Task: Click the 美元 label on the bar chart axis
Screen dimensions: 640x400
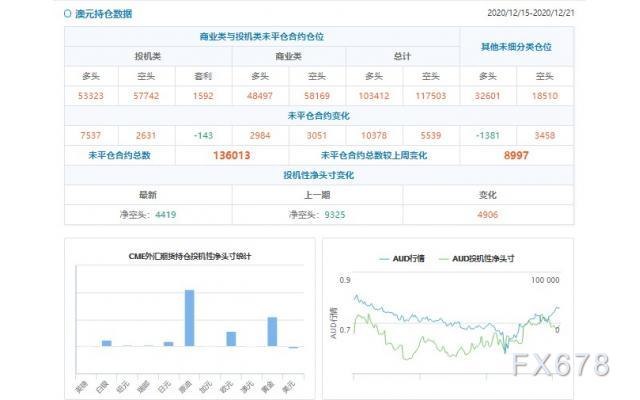Action: [x=288, y=386]
